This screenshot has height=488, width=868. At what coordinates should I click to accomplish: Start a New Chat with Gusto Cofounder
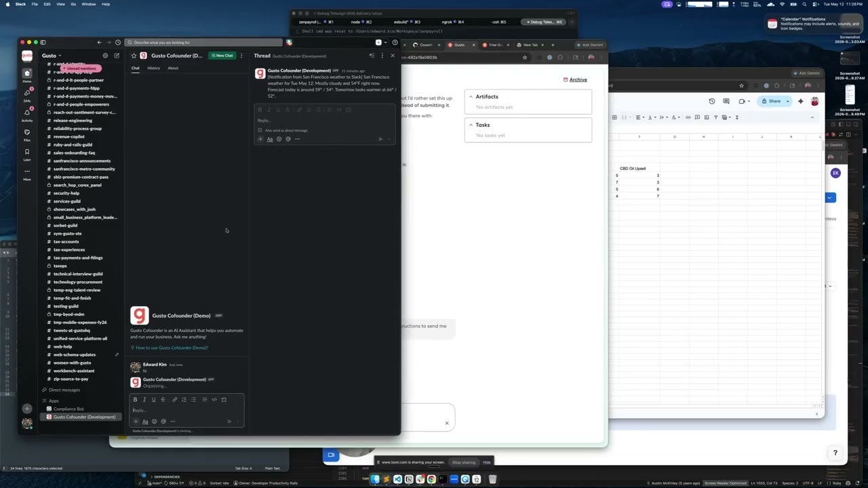[x=222, y=56]
